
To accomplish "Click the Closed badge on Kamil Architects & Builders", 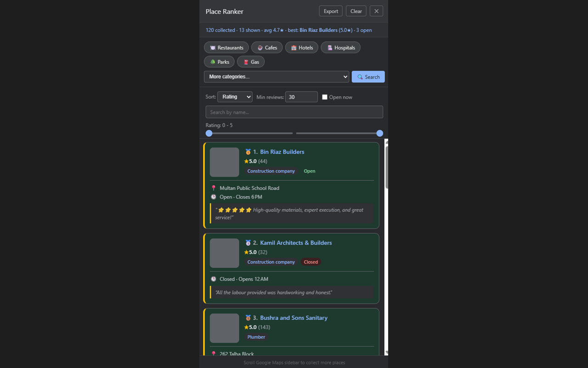I will pyautogui.click(x=311, y=262).
